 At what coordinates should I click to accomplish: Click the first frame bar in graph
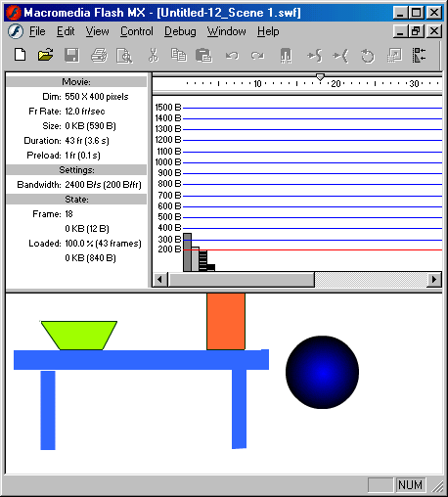(187, 252)
